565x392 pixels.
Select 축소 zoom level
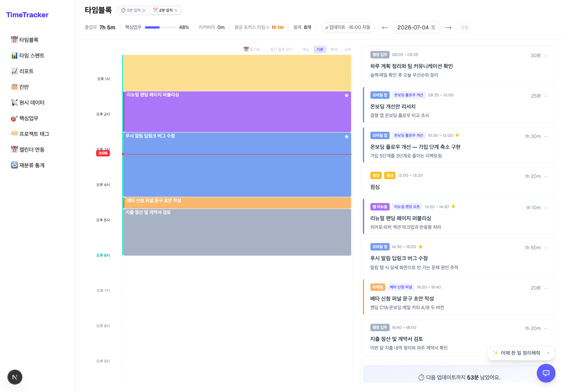[306, 49]
